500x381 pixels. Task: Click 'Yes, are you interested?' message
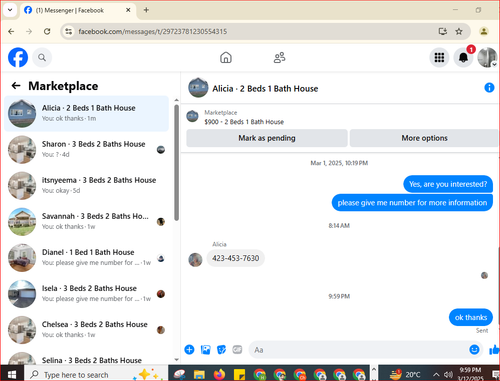448,184
